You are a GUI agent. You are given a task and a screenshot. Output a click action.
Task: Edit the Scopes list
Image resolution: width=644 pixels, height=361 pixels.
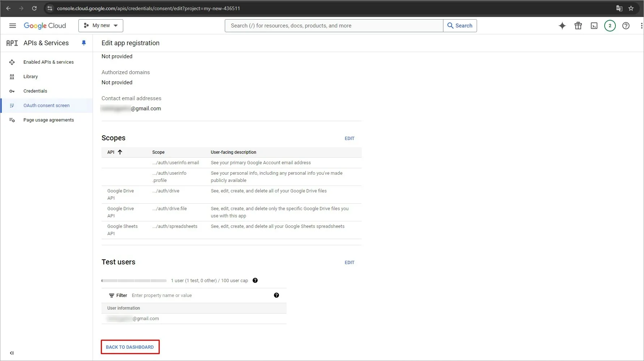tap(349, 138)
